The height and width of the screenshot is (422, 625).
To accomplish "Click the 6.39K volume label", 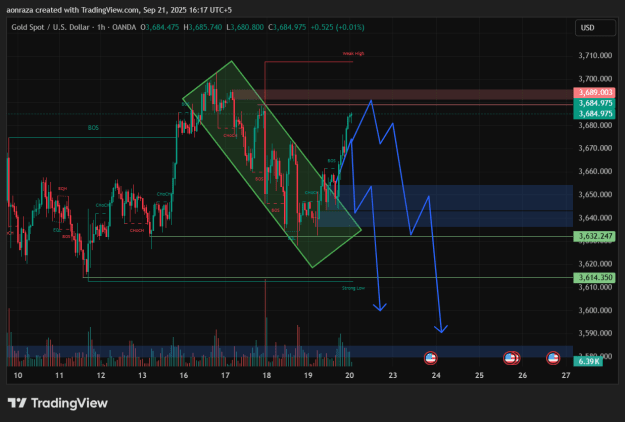I will 588,361.
